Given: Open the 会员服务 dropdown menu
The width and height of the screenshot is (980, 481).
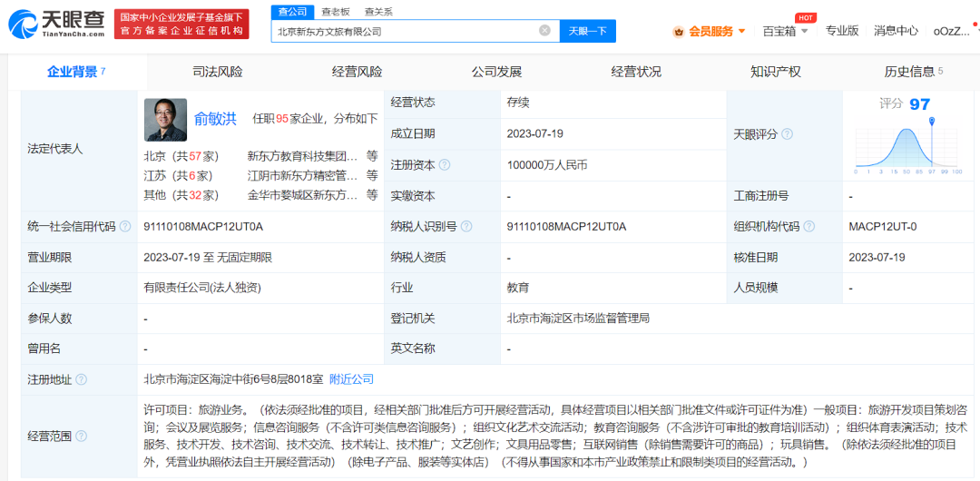Looking at the screenshot, I should (710, 32).
